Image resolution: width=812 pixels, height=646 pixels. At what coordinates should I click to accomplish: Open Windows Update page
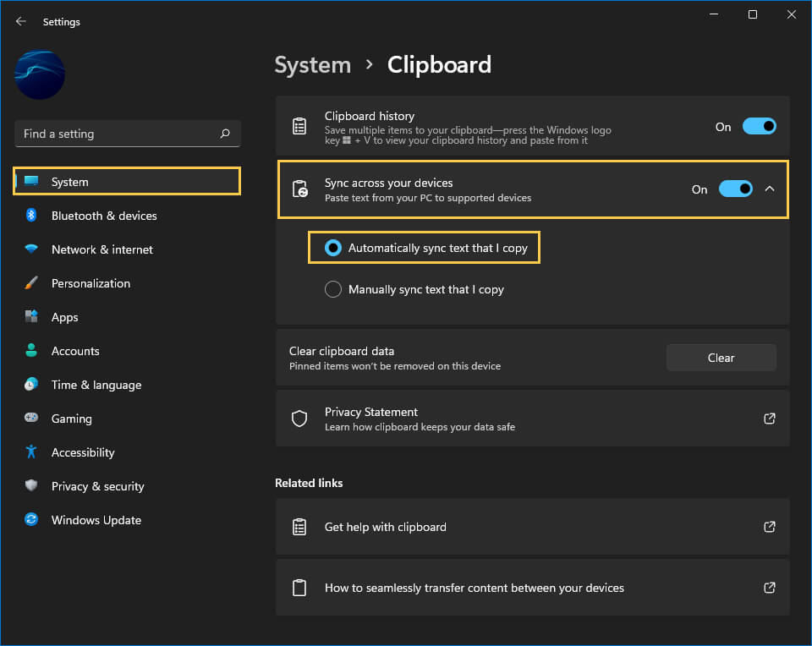tap(128, 520)
